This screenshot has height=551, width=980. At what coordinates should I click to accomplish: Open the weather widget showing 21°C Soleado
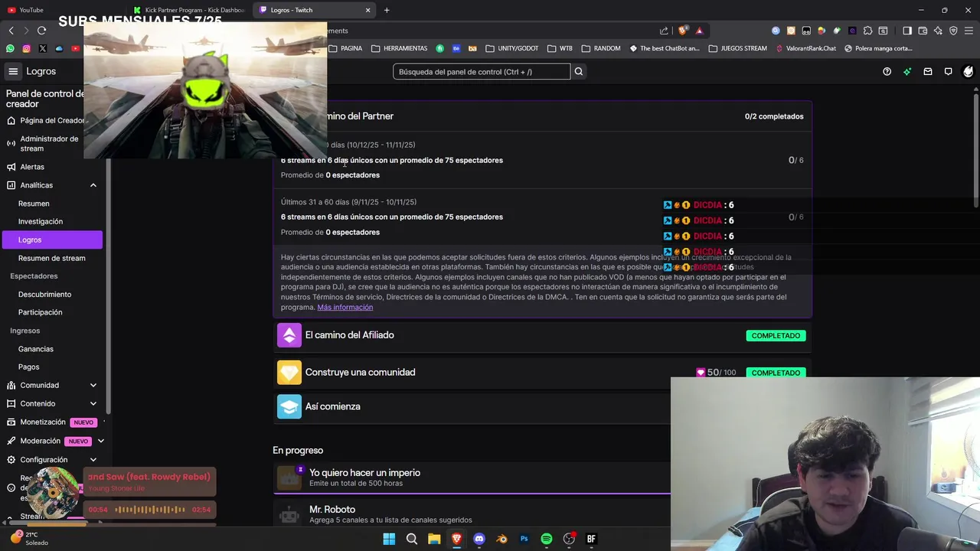[x=31, y=539]
